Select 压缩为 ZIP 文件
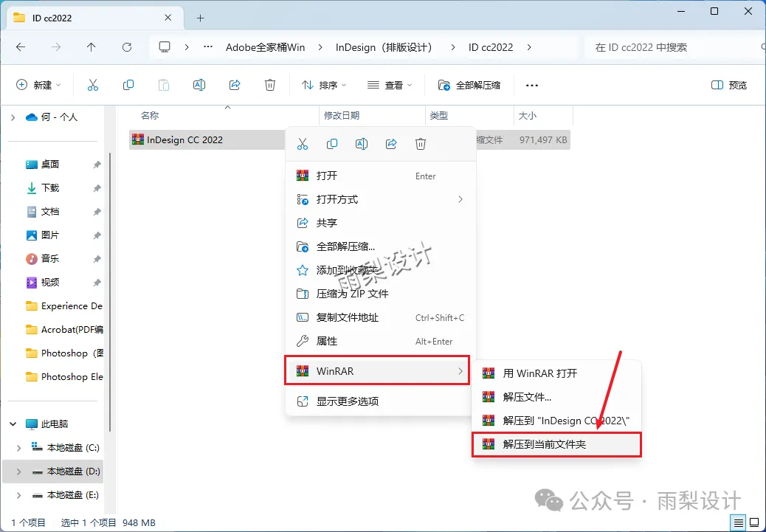766x532 pixels. pyautogui.click(x=381, y=294)
